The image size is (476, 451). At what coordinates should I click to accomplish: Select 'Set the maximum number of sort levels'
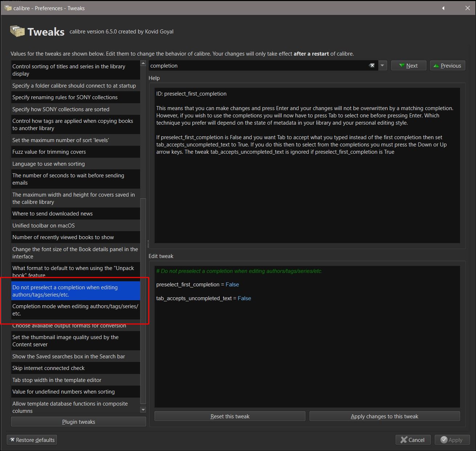pyautogui.click(x=76, y=140)
